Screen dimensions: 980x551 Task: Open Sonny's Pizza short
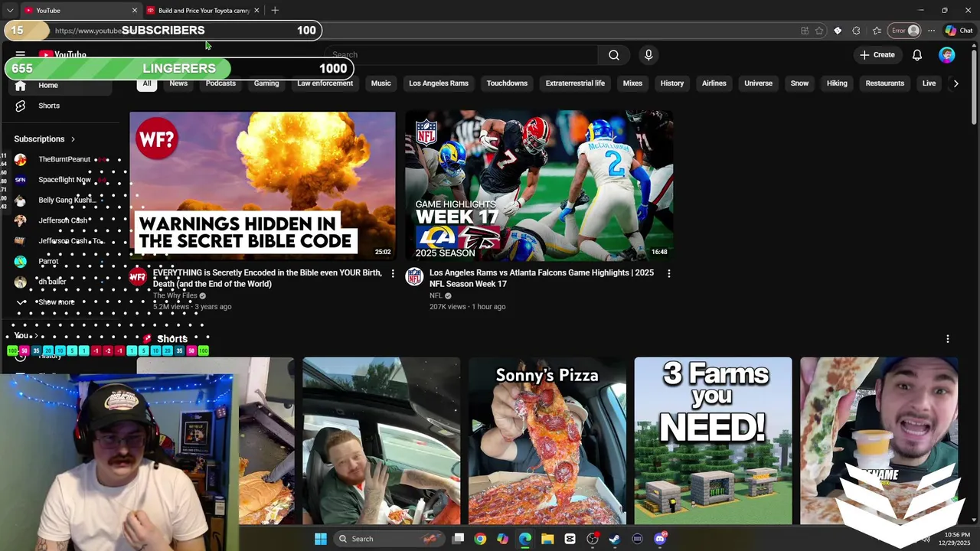click(547, 441)
